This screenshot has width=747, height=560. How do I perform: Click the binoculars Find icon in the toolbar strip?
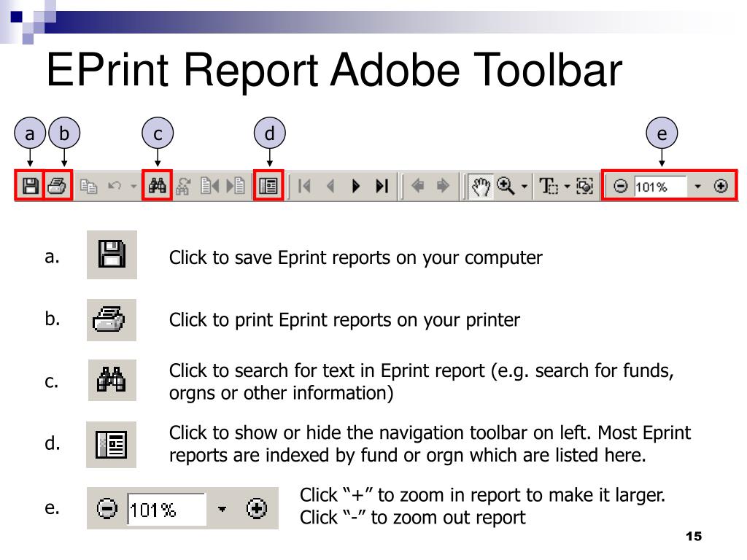tap(158, 186)
